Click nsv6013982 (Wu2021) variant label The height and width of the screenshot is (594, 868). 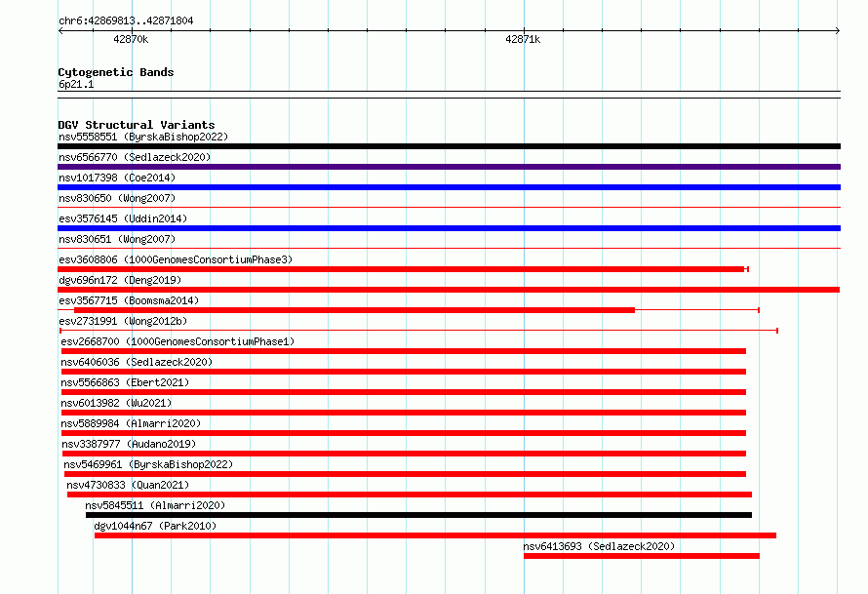coord(116,403)
